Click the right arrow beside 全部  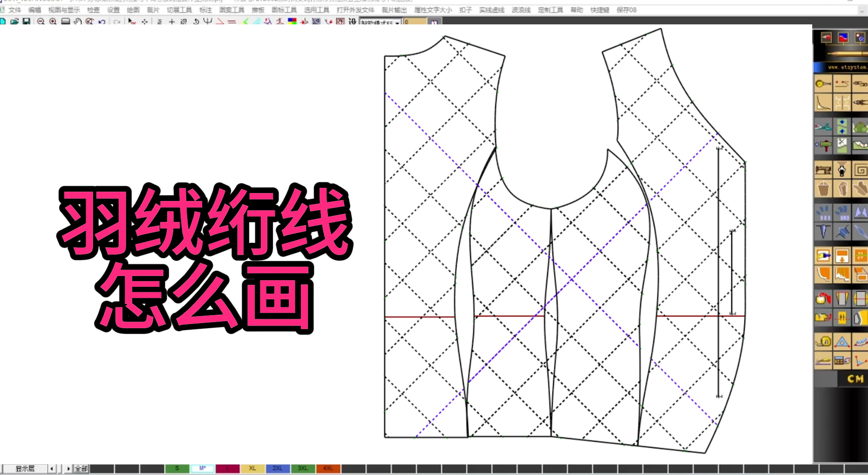(x=68, y=469)
